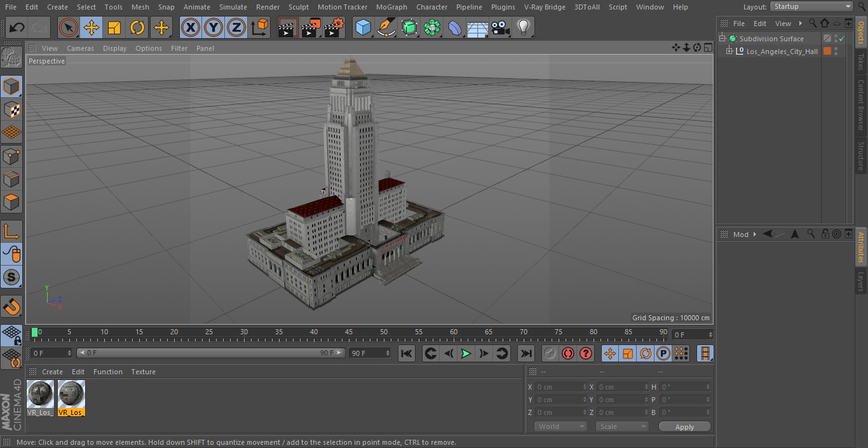Collapse the Subdivision Surface tree node
This screenshot has height=448, width=868.
[722, 39]
